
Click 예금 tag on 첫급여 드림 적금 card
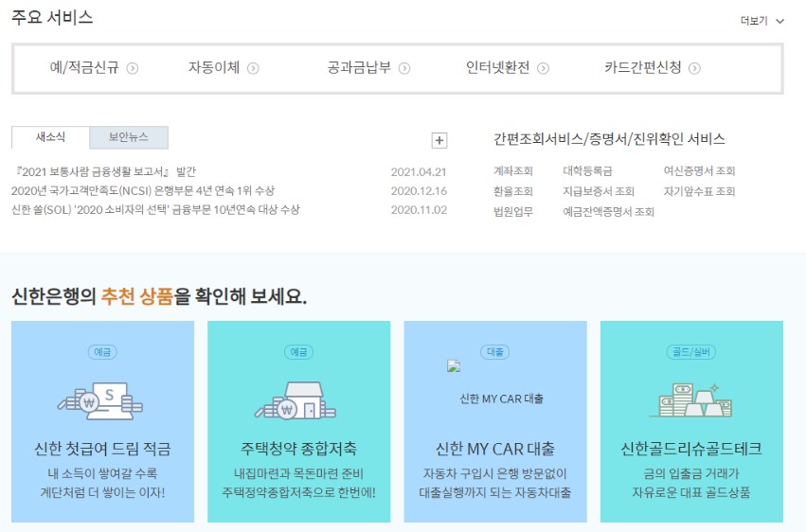[102, 352]
